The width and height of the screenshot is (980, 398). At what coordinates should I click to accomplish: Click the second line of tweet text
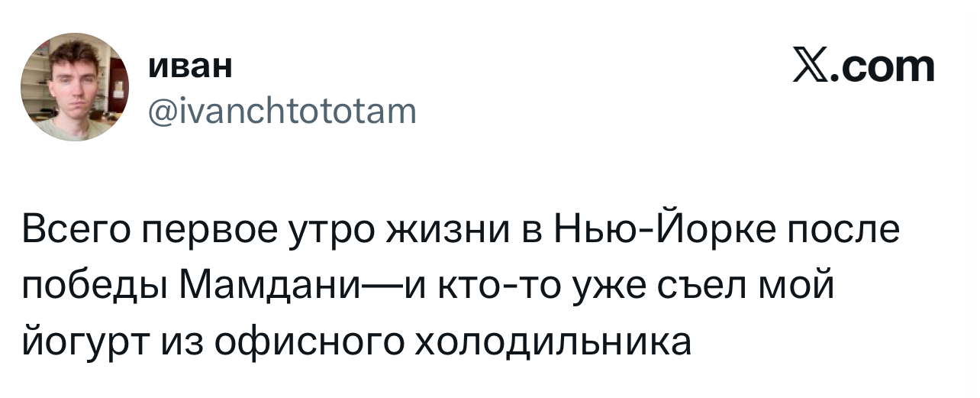point(427,287)
